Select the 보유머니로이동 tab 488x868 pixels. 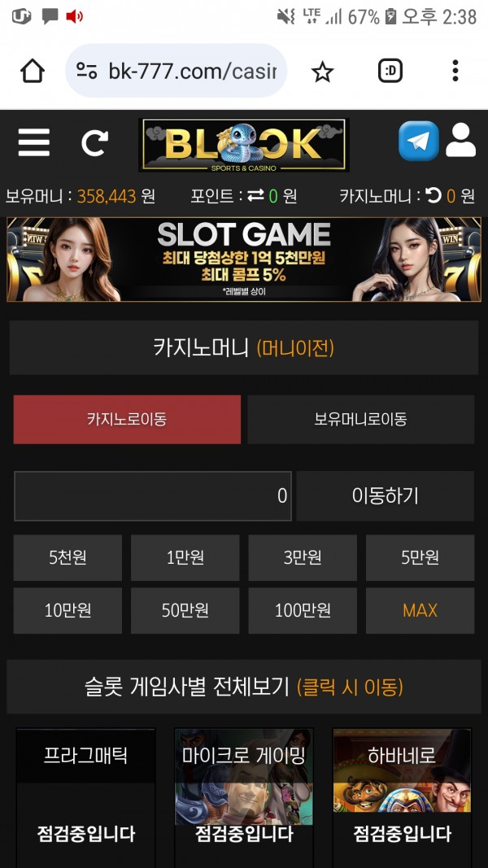[361, 419]
